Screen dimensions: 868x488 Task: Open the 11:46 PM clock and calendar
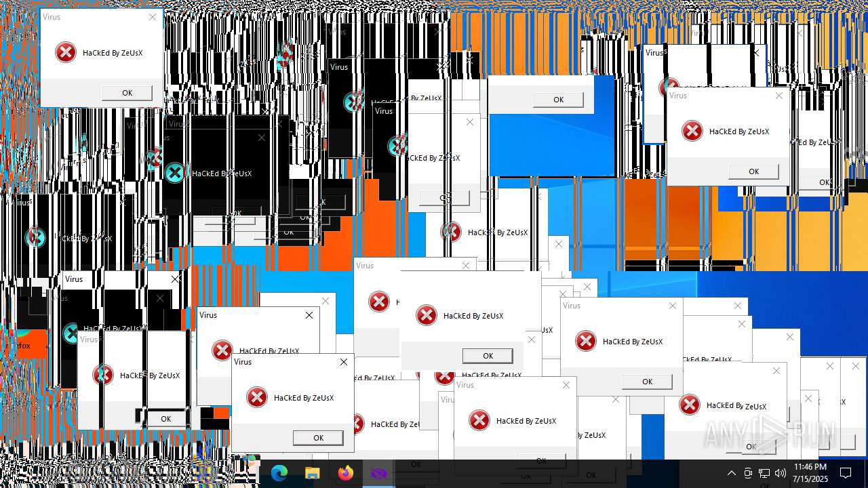tap(810, 473)
